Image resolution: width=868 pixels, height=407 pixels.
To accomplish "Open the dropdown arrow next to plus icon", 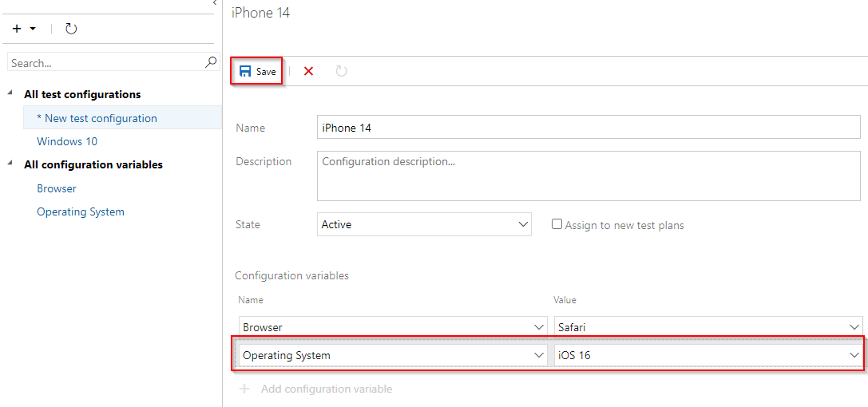I will point(33,29).
